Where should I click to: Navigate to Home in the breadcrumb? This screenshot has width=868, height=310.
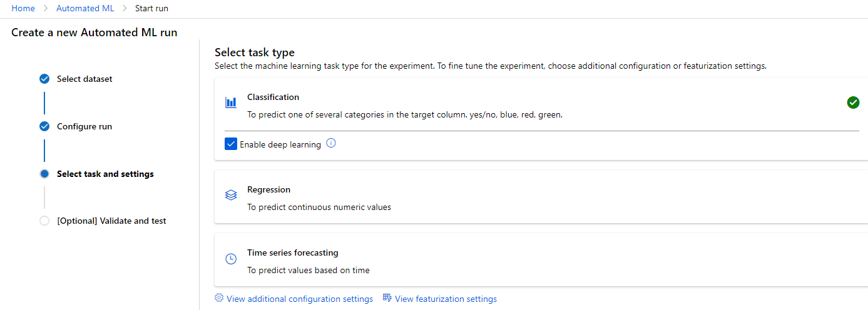(23, 9)
